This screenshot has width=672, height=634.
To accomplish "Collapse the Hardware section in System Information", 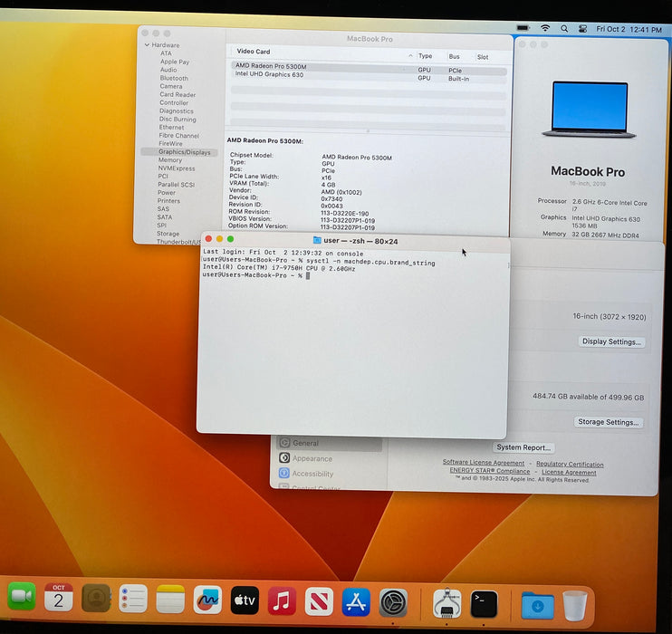I will pos(147,44).
